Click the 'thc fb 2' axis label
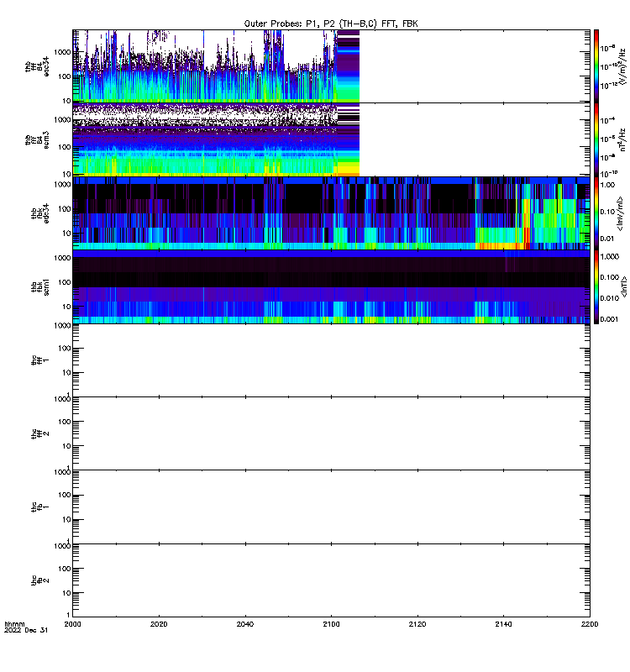This screenshot has height=672, width=630. [x=40, y=580]
